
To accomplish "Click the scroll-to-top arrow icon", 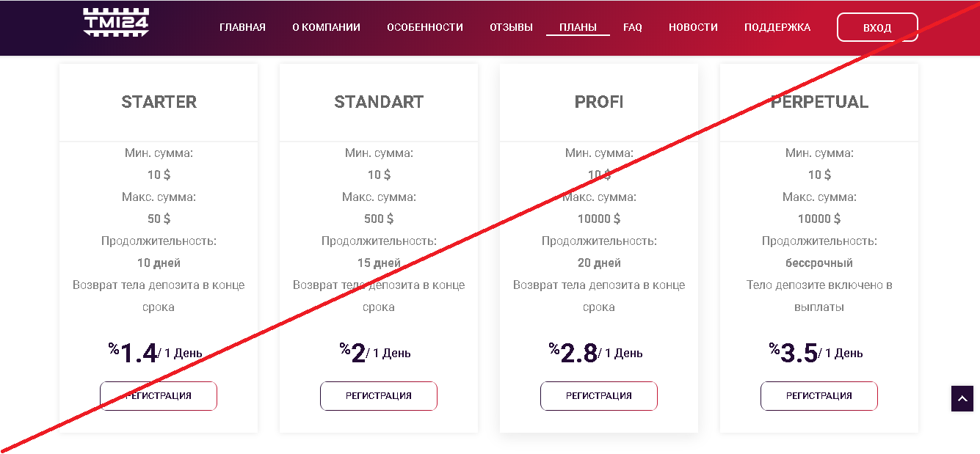I will (962, 399).
